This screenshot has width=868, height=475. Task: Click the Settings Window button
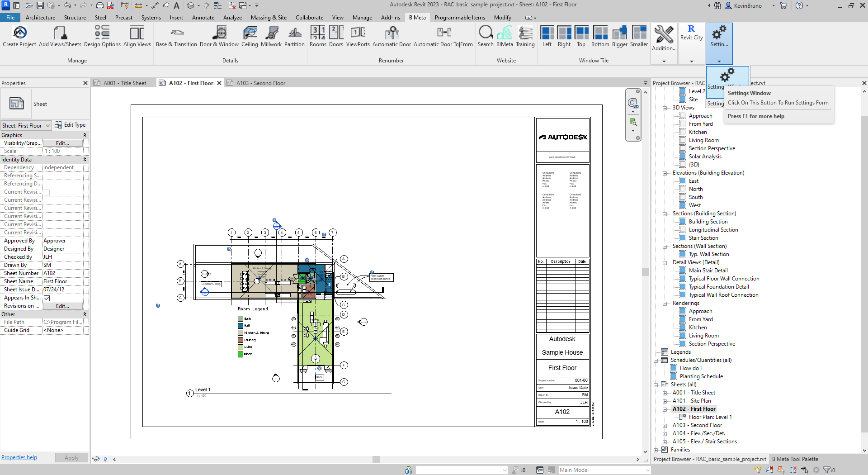(727, 82)
